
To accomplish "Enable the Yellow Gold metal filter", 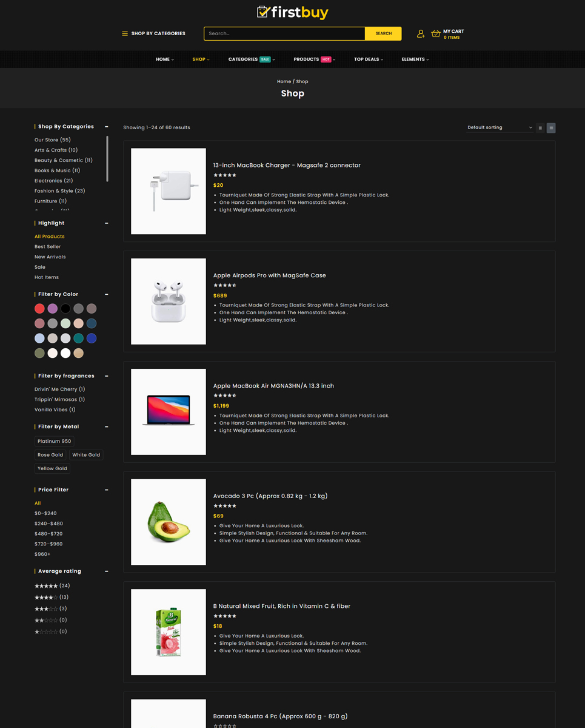I will pyautogui.click(x=52, y=468).
